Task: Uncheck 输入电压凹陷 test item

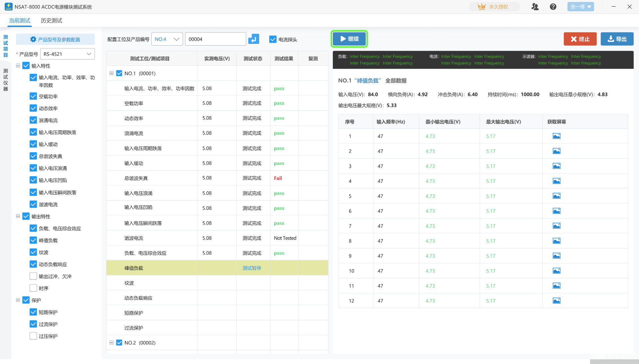Action: (x=33, y=180)
